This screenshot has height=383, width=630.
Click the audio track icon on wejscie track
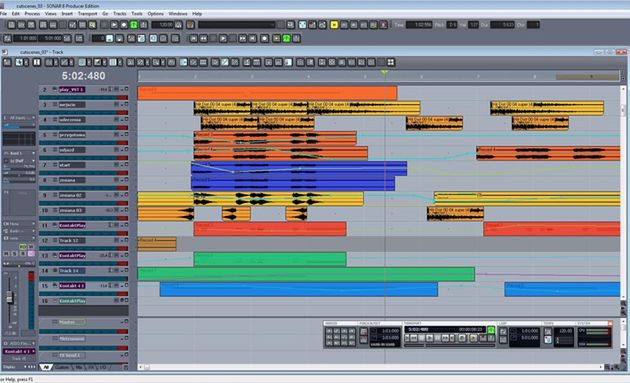(55, 104)
